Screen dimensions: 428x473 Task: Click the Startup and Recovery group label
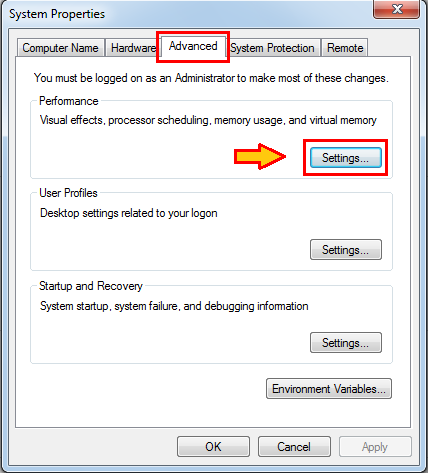coord(91,286)
